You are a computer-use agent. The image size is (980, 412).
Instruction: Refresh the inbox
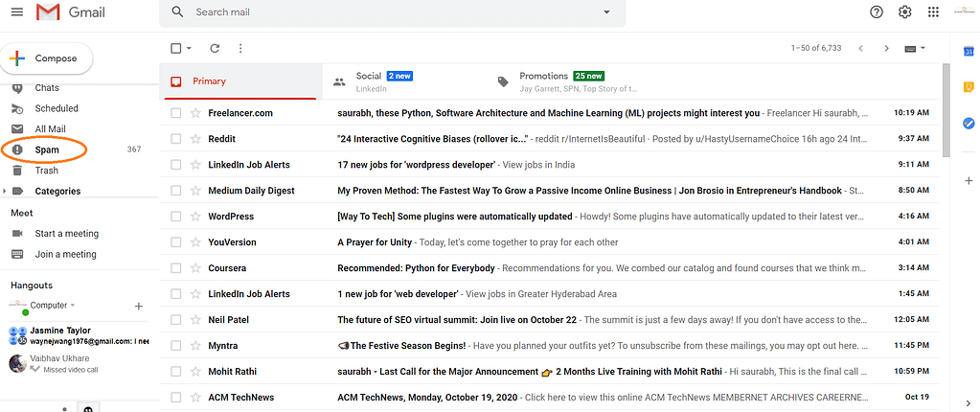point(215,48)
